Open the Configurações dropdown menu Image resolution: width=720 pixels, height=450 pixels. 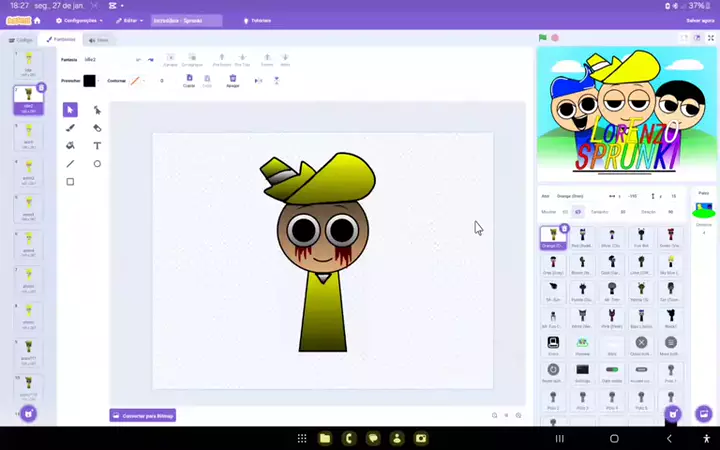click(x=79, y=20)
